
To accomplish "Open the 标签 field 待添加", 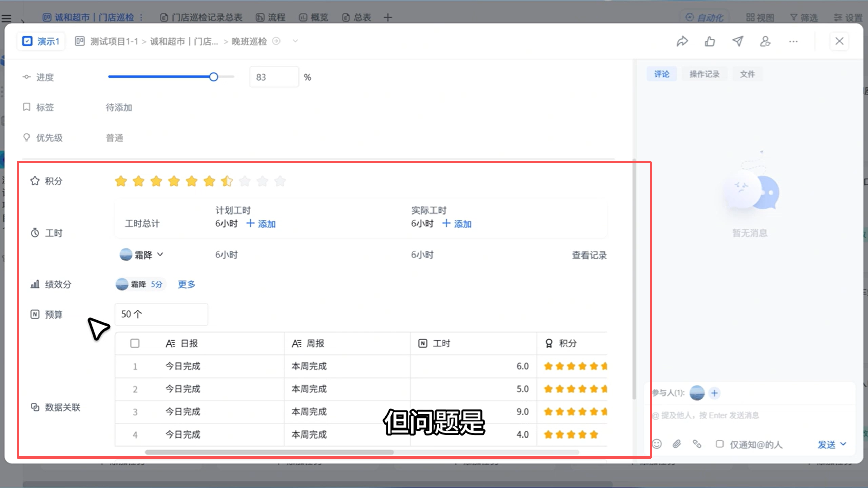I will click(119, 108).
